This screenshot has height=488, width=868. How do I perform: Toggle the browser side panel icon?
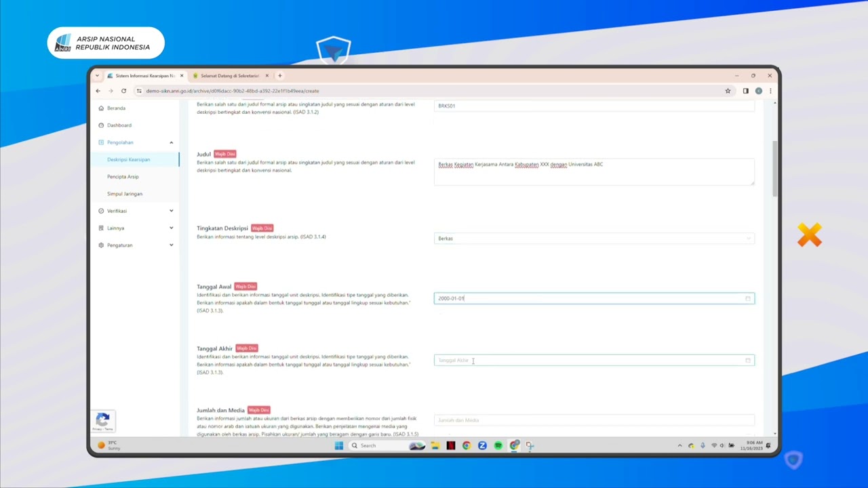(x=745, y=91)
